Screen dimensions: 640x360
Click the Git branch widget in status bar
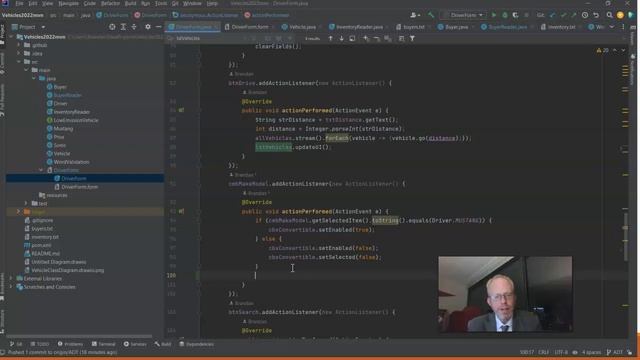[x=615, y=352]
